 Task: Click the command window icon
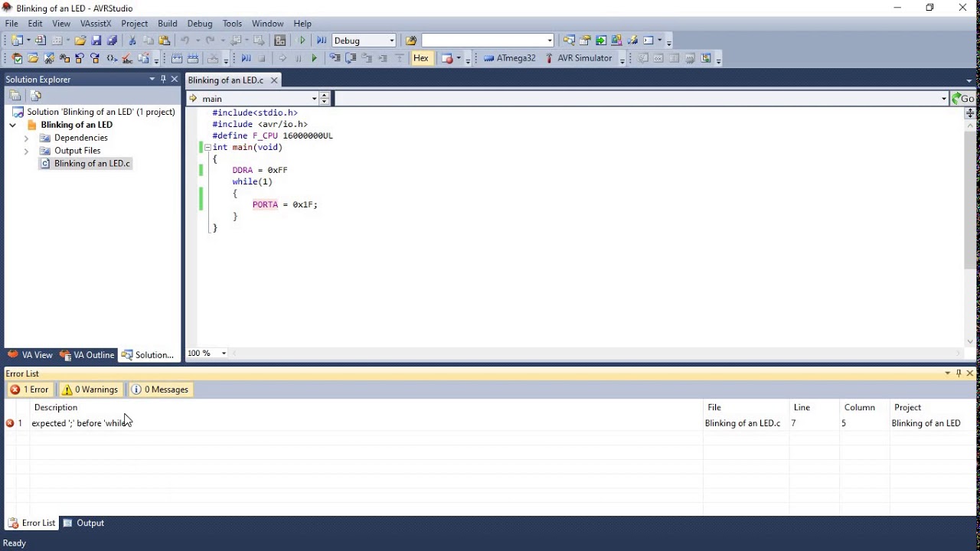[x=648, y=41]
